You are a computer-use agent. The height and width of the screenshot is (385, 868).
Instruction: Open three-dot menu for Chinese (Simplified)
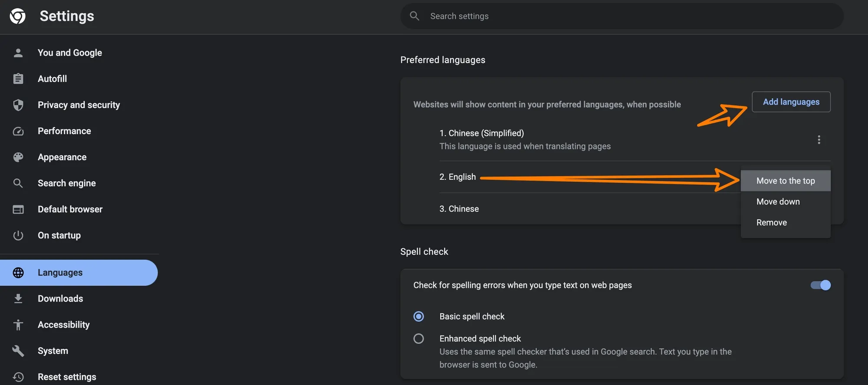tap(819, 140)
